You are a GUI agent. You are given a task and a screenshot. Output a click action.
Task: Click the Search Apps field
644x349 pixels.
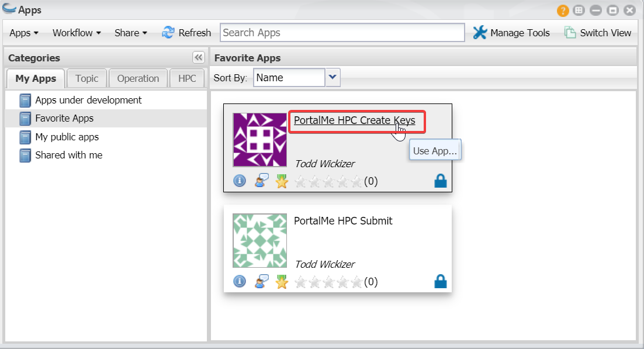click(342, 33)
